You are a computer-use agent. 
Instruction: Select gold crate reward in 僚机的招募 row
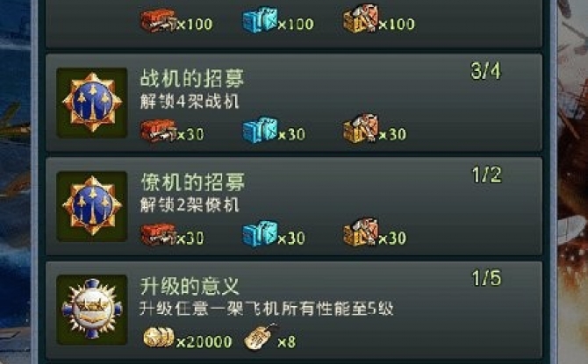[361, 232]
